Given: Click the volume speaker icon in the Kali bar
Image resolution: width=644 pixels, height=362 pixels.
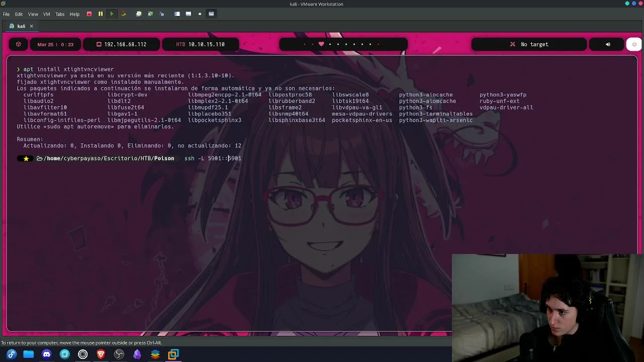Looking at the screenshot, I should pos(608,44).
